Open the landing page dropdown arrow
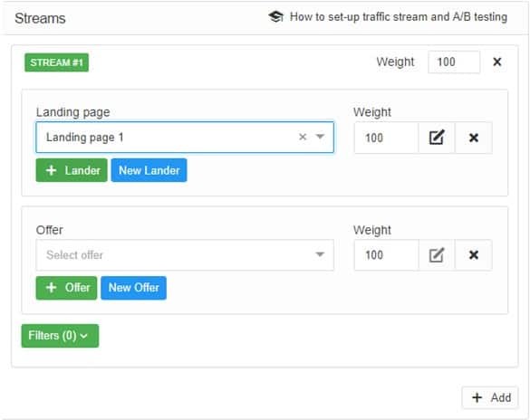 tap(320, 137)
